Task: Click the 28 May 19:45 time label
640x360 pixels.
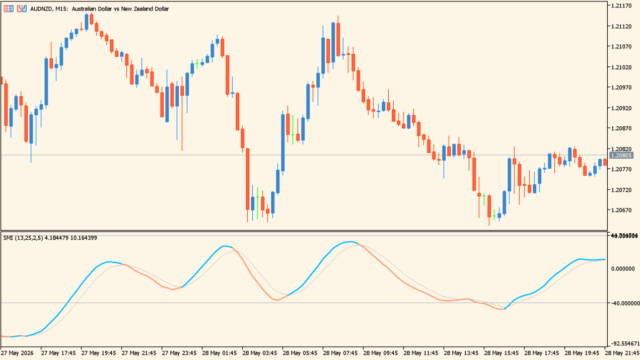Action: pyautogui.click(x=582, y=353)
